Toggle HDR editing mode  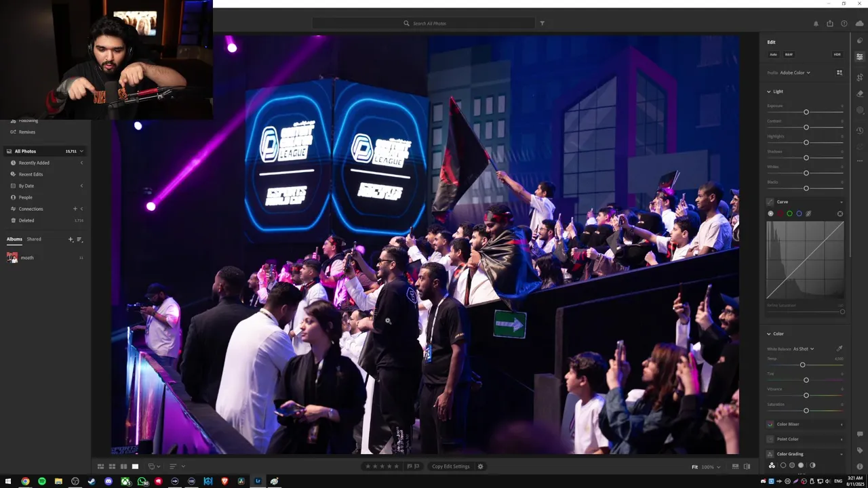click(x=837, y=54)
